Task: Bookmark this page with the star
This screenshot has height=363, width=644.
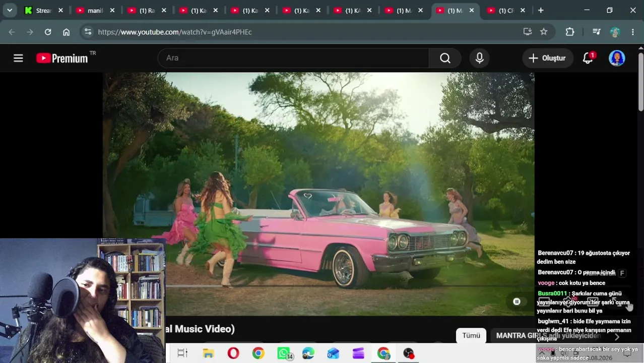Action: (x=544, y=32)
